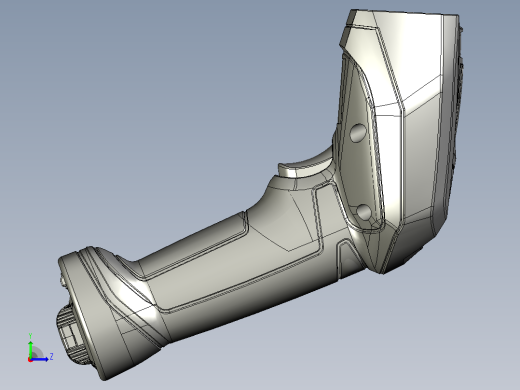The width and height of the screenshot is (520, 390).
Task: Click the coordinate axis triad indicator
Action: click(40, 347)
